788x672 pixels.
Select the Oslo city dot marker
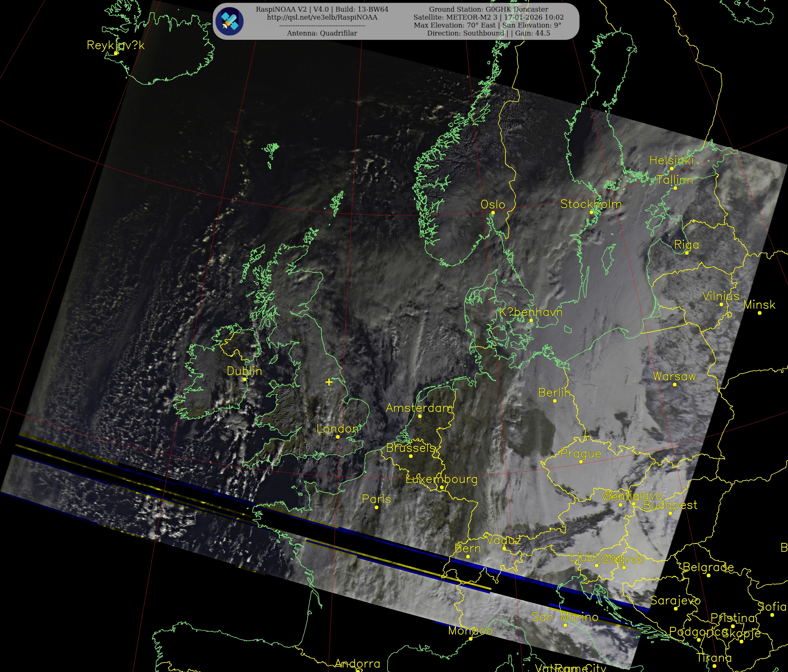493,213
